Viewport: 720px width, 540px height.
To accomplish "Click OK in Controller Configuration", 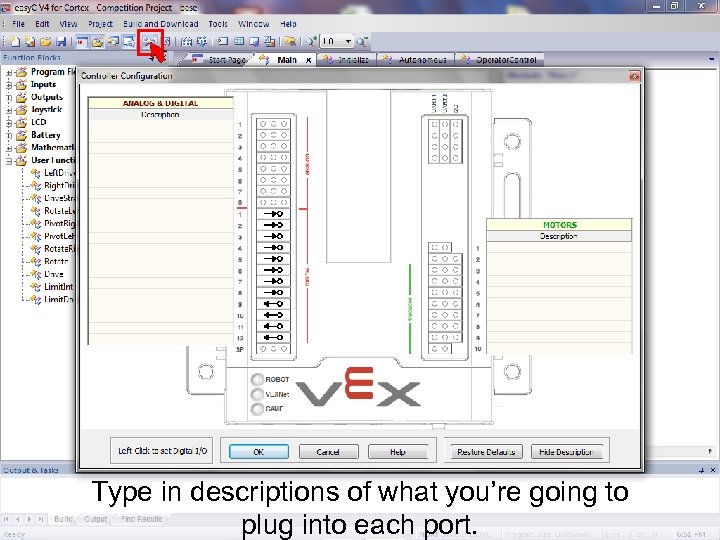I will (259, 452).
